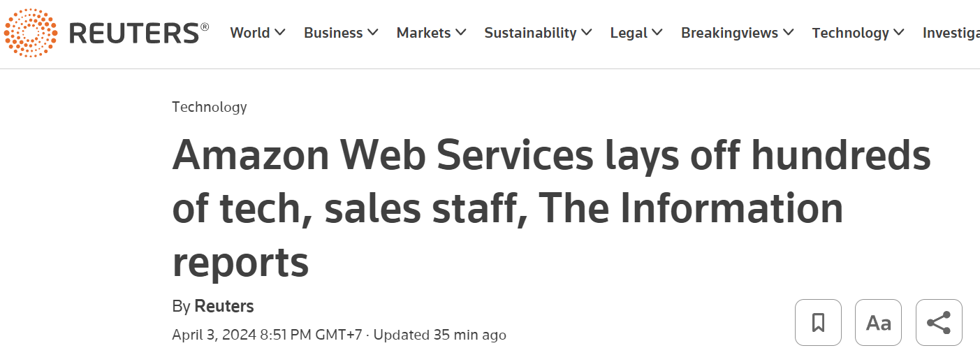Image resolution: width=980 pixels, height=355 pixels.
Task: Select Markets in the navigation bar
Action: pos(423,33)
